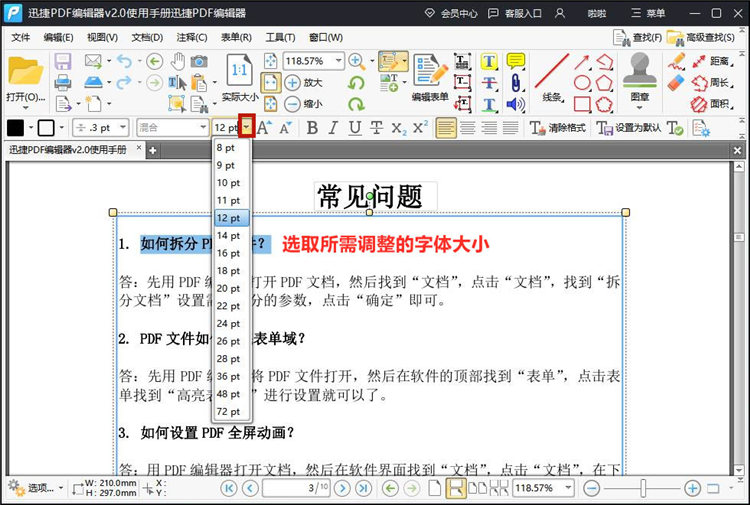Click the white stroke color swatch
This screenshot has width=750, height=505.
click(46, 128)
